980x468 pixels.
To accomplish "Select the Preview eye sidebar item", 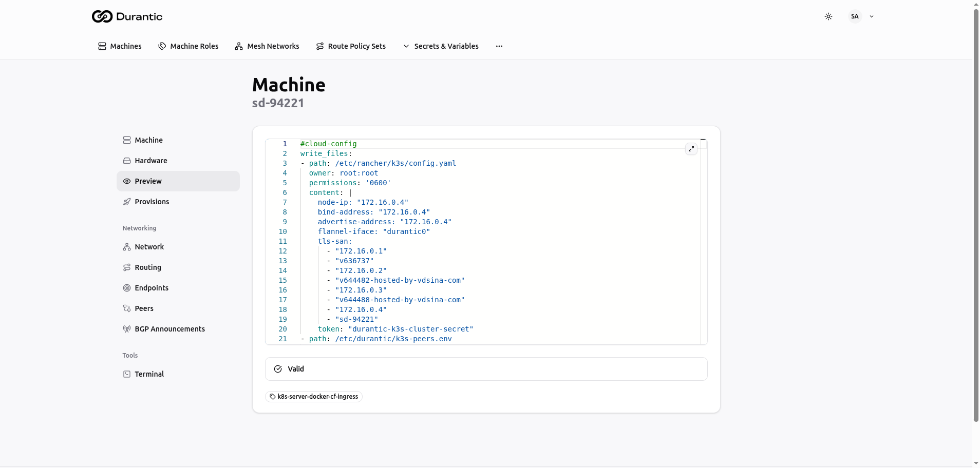I will pyautogui.click(x=178, y=181).
